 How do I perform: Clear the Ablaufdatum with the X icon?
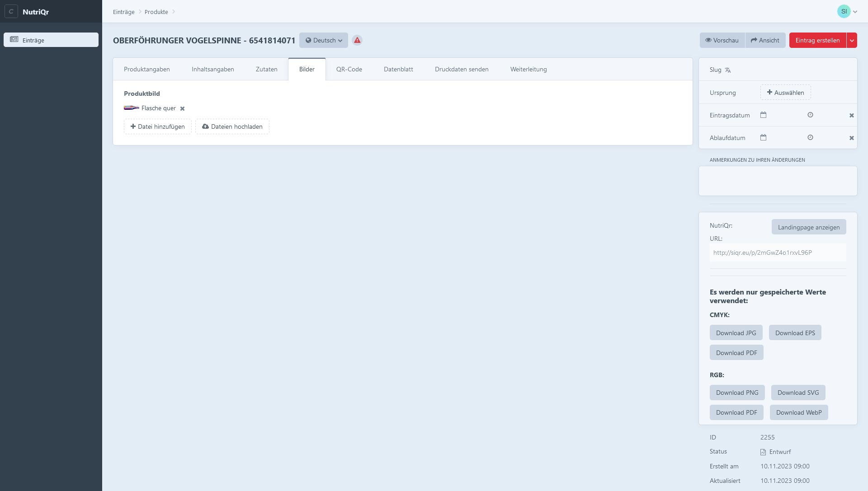851,138
